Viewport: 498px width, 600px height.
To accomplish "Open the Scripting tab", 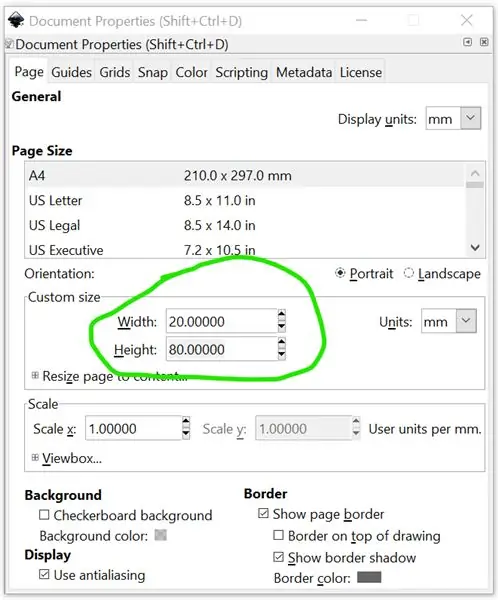I will [242, 72].
